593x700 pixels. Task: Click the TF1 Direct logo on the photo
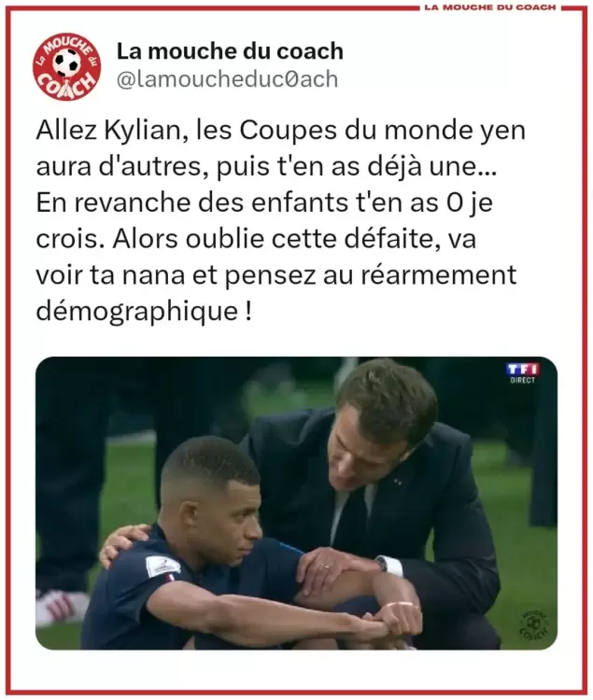pyautogui.click(x=523, y=373)
